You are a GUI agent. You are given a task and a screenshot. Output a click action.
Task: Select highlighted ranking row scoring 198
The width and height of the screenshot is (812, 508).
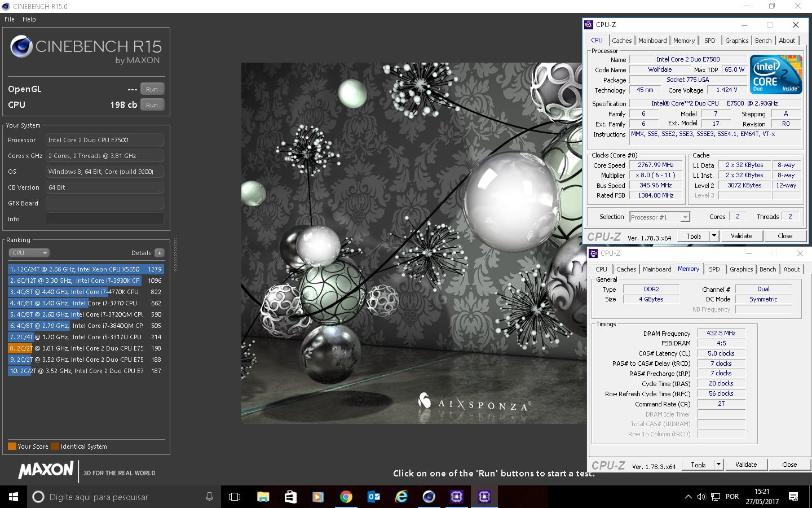click(x=86, y=348)
